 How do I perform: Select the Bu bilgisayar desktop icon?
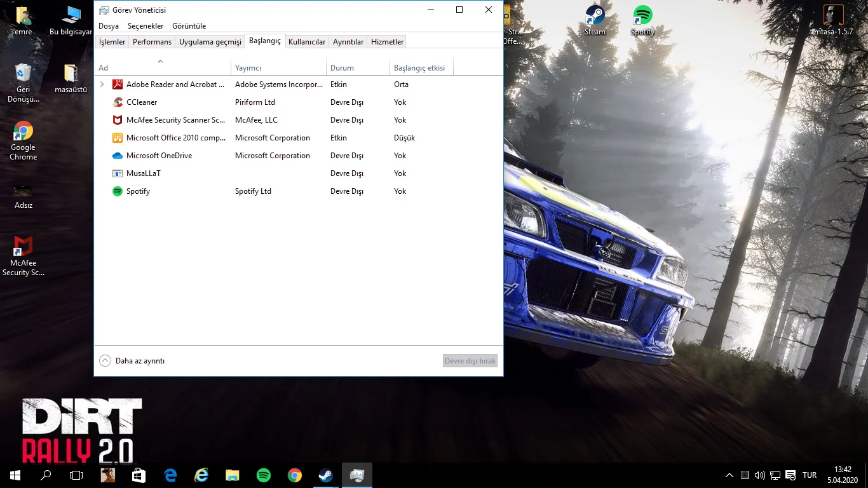[71, 20]
